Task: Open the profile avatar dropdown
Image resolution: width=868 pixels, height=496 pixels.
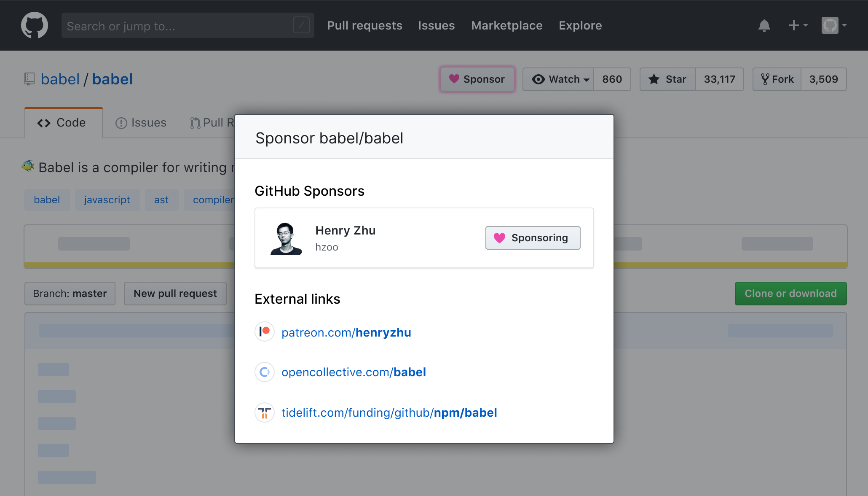Action: [833, 25]
